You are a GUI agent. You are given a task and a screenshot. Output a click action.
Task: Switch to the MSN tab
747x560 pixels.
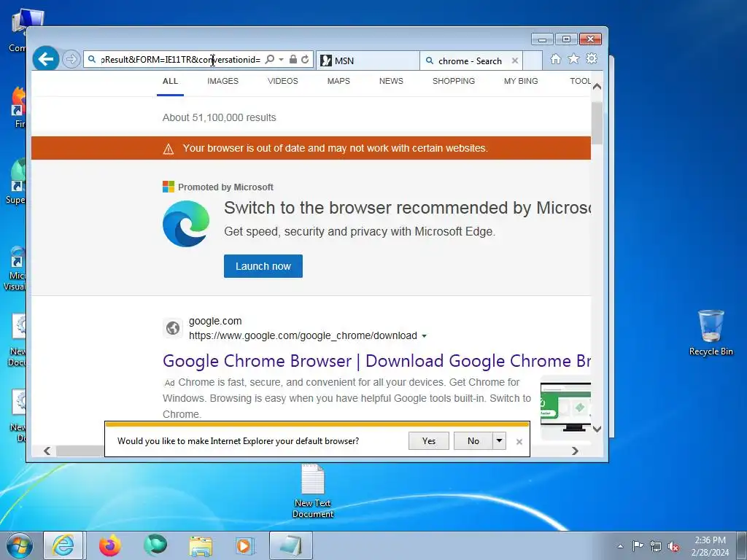pyautogui.click(x=368, y=61)
